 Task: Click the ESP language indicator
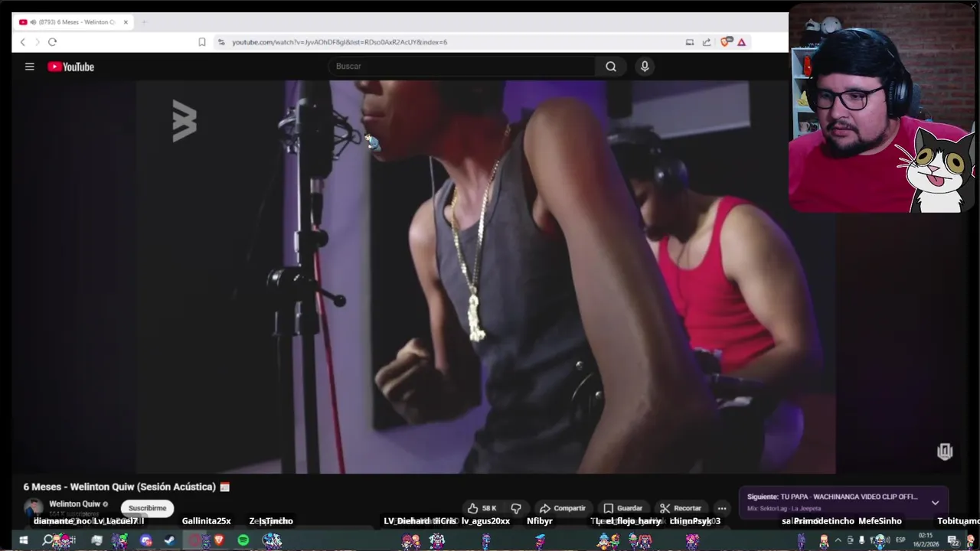(x=901, y=540)
